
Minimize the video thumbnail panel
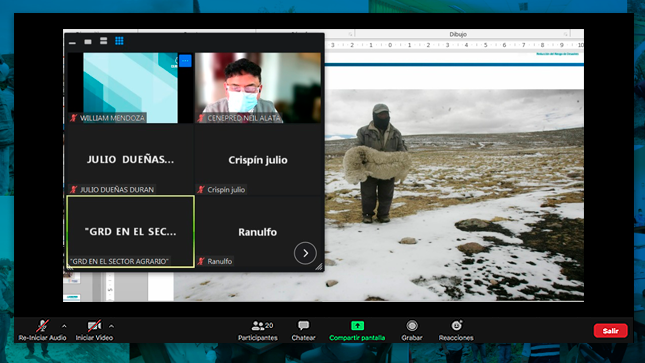72,42
